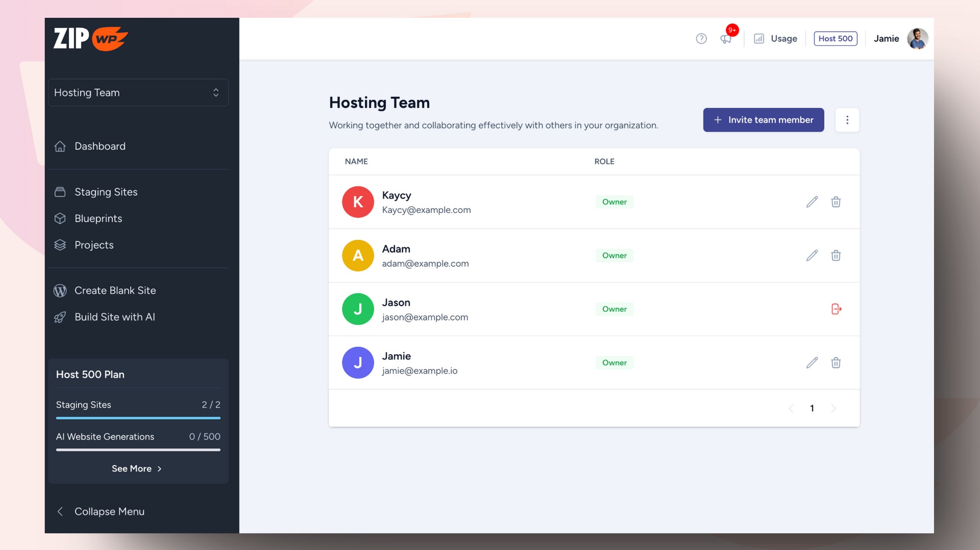980x550 pixels.
Task: Expand See More in Host 500 Plan
Action: pos(137,468)
